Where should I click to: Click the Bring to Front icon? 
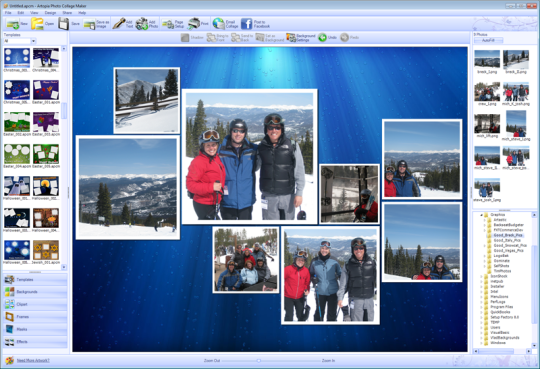pyautogui.click(x=211, y=38)
